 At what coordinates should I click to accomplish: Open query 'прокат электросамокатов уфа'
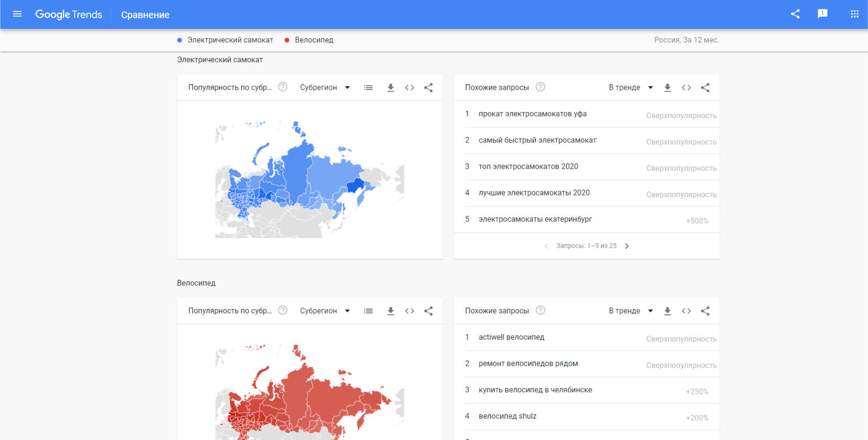[x=532, y=114]
